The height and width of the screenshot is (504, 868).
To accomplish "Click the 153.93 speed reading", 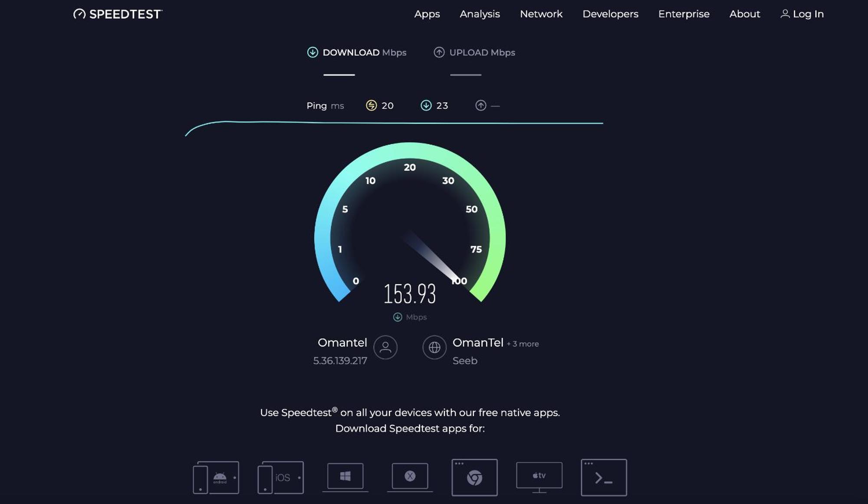I will (x=410, y=294).
